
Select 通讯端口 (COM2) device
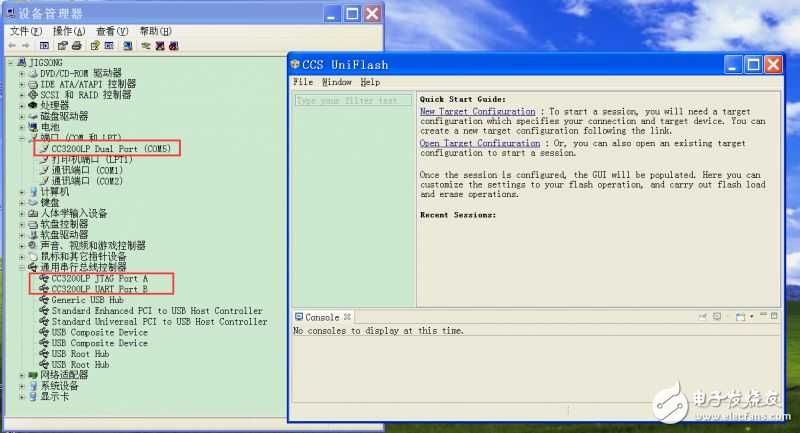coord(87,181)
